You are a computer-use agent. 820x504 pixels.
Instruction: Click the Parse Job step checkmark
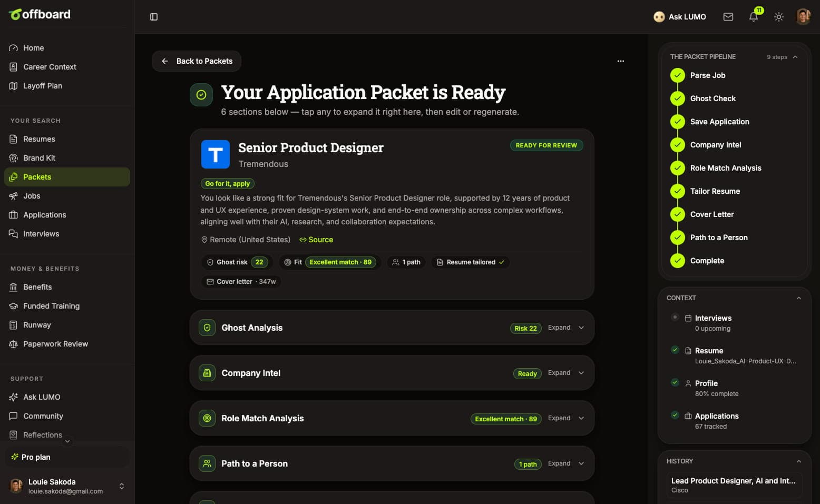[677, 75]
